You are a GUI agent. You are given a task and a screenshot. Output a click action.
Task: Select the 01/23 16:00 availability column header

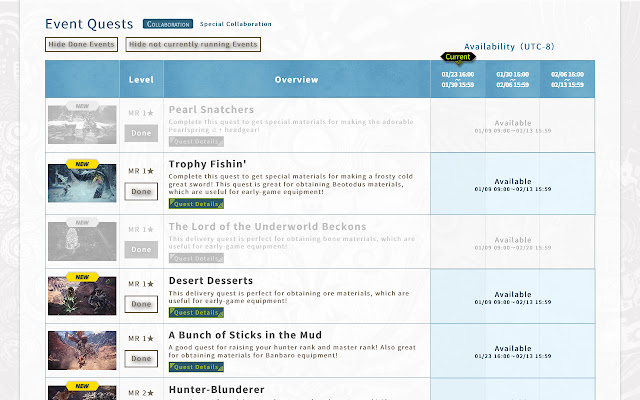pos(458,79)
